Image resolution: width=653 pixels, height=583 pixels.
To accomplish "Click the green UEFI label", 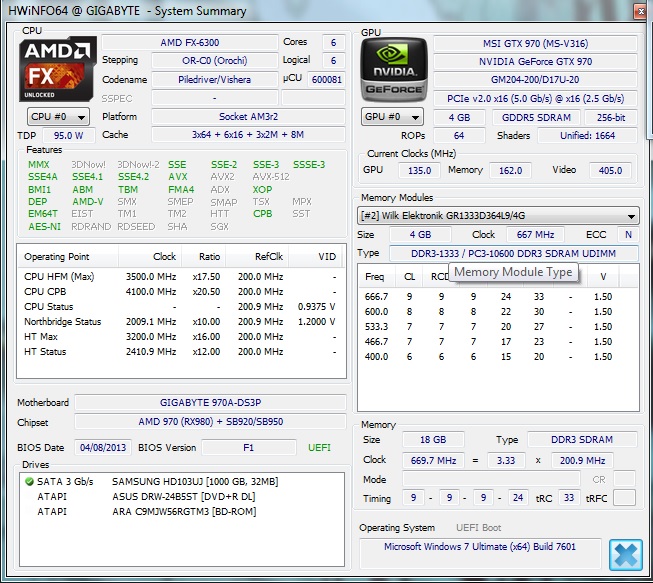I will coord(319,448).
